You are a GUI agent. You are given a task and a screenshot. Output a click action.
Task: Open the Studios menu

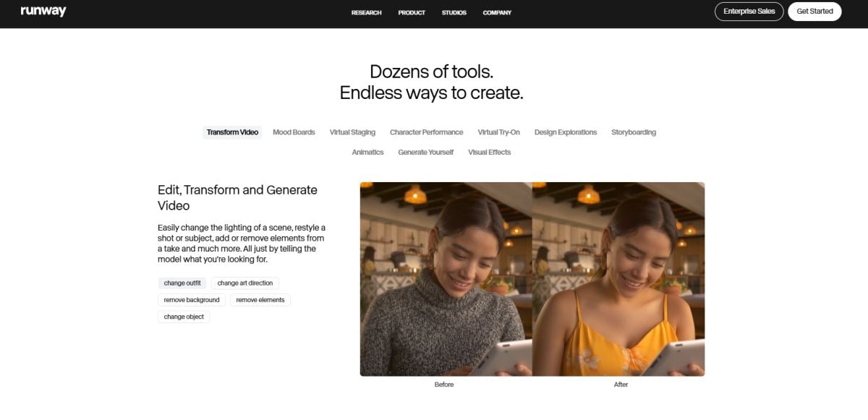tap(454, 12)
